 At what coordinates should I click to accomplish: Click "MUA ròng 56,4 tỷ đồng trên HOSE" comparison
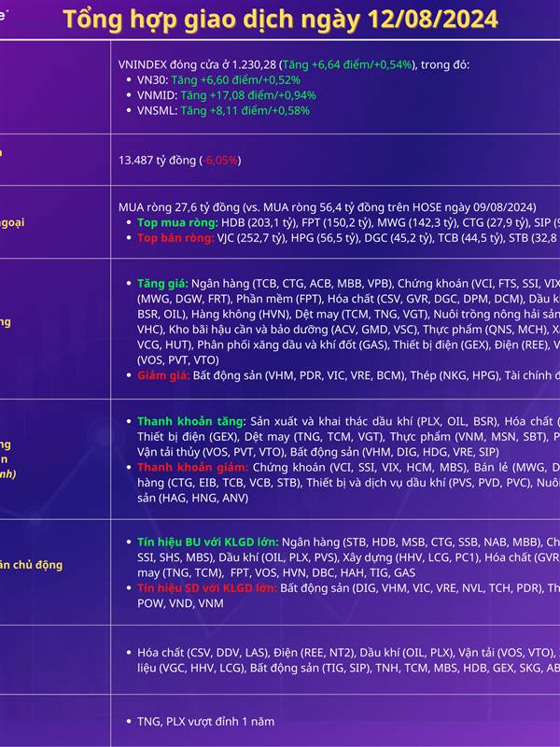point(355,207)
